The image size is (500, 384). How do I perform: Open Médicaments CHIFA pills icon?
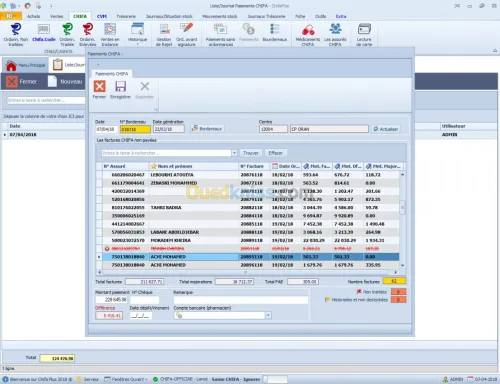pyautogui.click(x=308, y=29)
